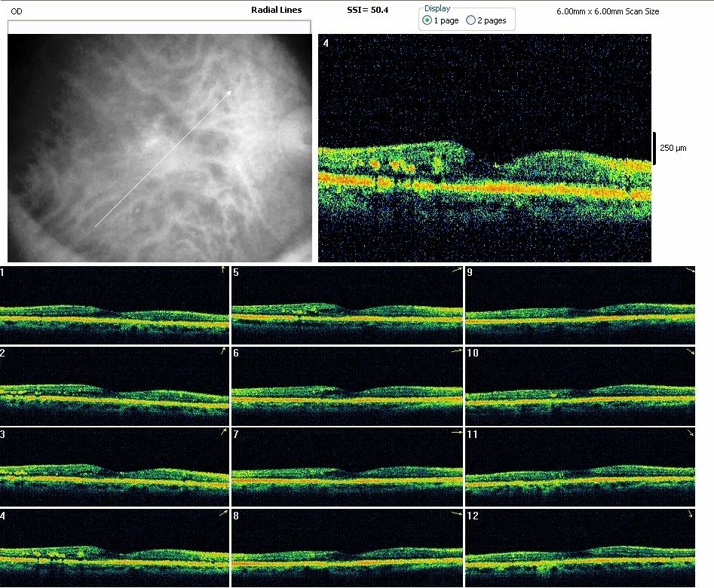714x588 pixels.
Task: Open radial scan thumbnail number 1
Action: tap(114, 305)
